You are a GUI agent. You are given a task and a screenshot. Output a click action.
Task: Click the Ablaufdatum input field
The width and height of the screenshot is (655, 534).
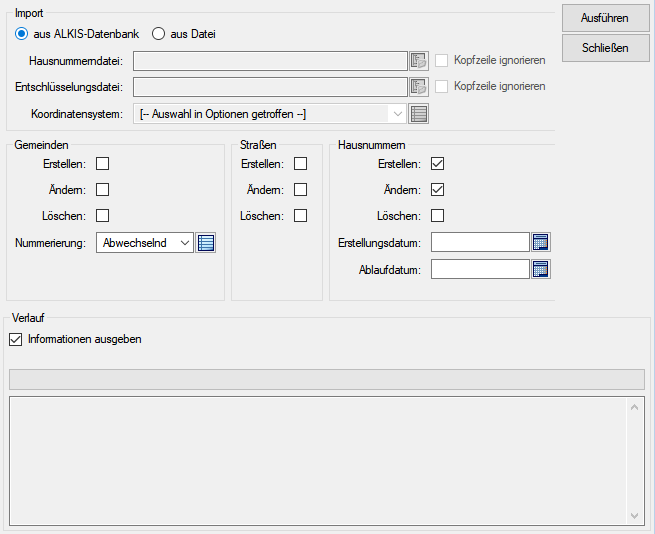479,269
